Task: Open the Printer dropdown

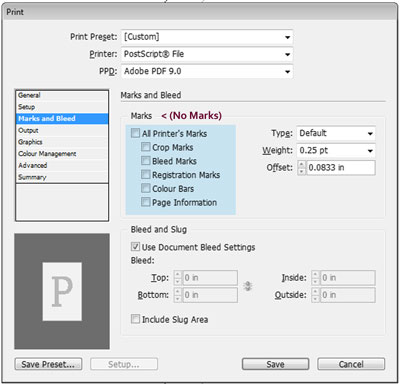Action: pos(207,54)
